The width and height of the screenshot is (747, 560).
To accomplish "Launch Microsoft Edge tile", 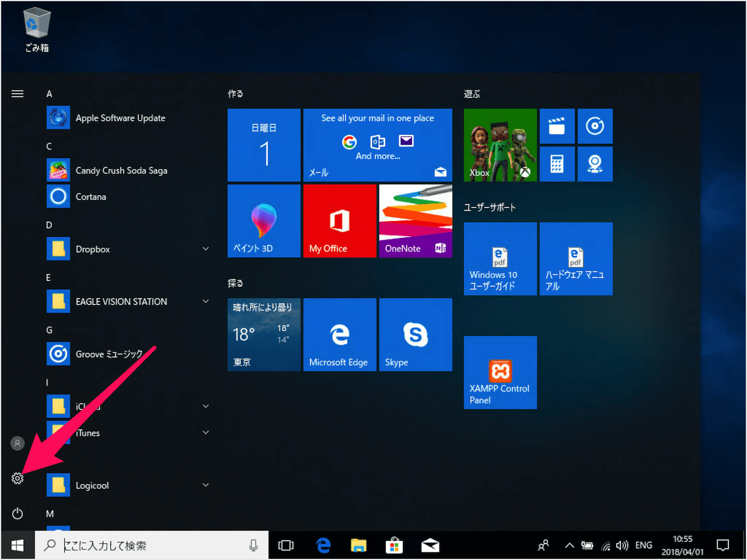I will pos(340,334).
